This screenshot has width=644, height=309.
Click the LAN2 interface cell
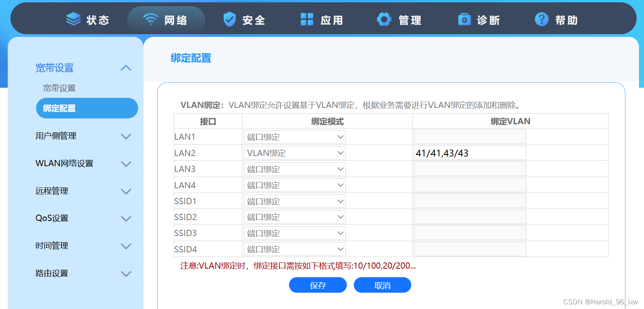click(208, 153)
